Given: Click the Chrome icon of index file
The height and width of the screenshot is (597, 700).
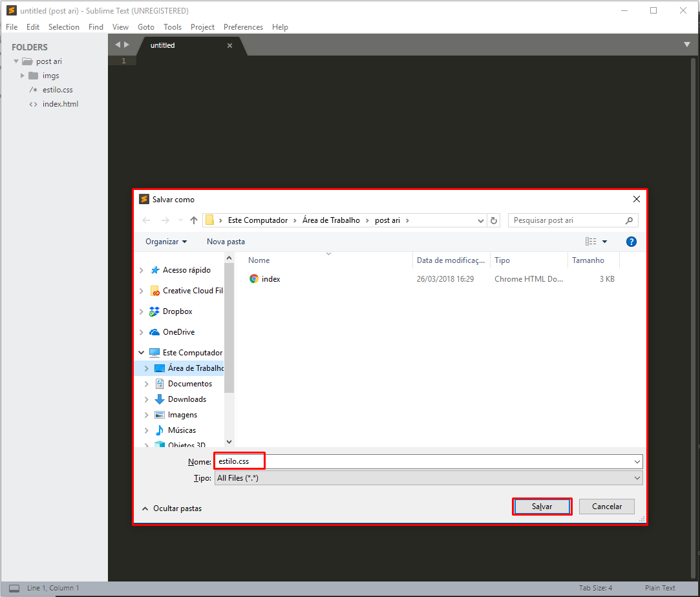Looking at the screenshot, I should click(254, 279).
